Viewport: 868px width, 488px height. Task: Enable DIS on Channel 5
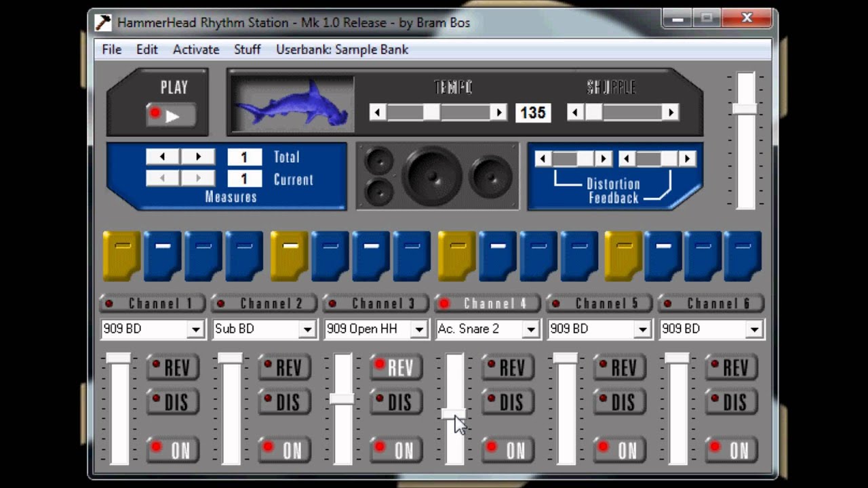620,402
